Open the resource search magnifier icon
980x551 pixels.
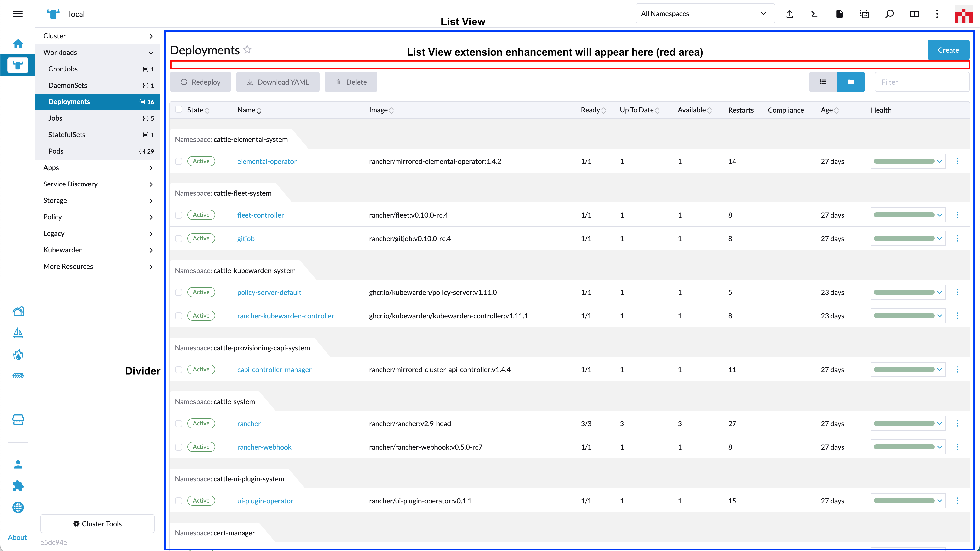pyautogui.click(x=889, y=14)
